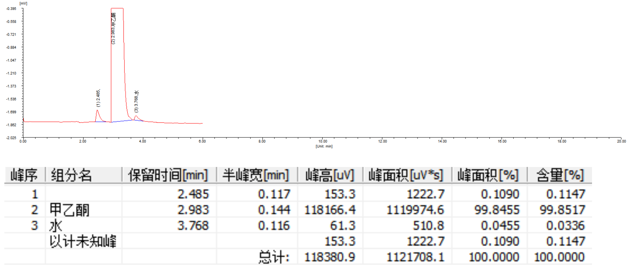Click the 峰面积[uV*s] column header

(x=406, y=175)
